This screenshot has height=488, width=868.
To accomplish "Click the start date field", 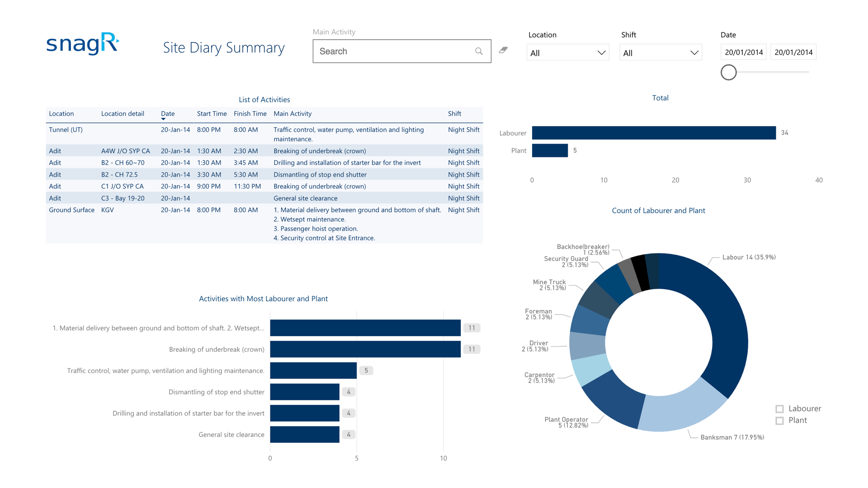I will (x=744, y=52).
